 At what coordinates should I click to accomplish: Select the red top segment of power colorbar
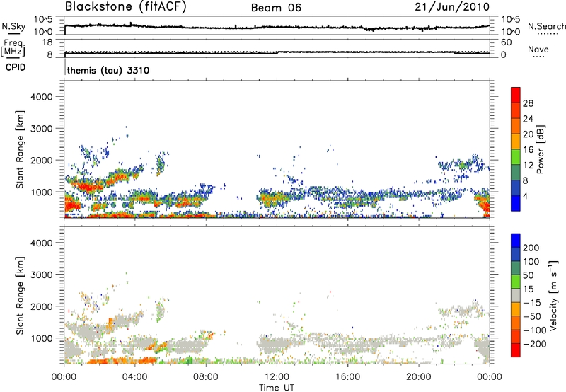click(x=516, y=95)
